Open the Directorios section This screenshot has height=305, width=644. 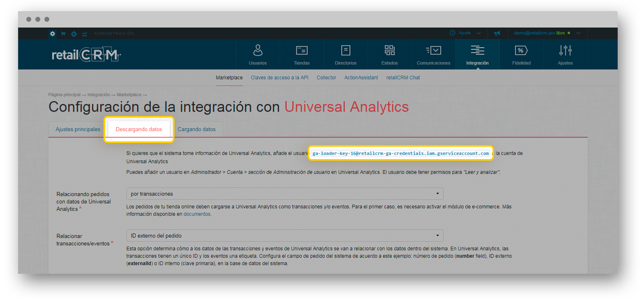point(346,54)
